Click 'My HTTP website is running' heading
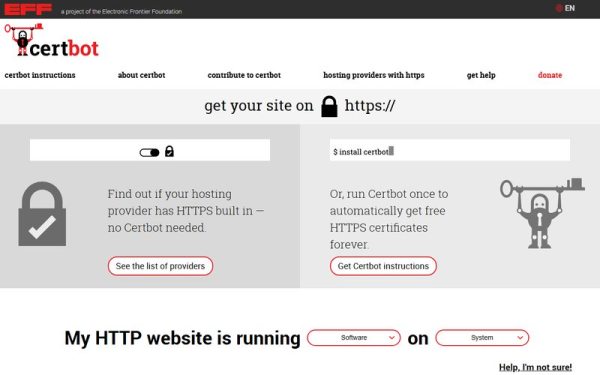 tap(183, 338)
